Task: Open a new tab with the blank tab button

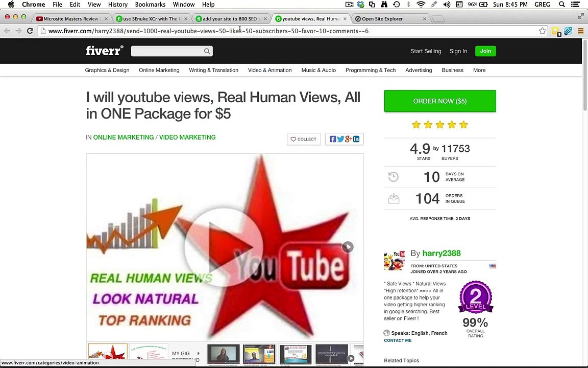Action: pyautogui.click(x=438, y=19)
